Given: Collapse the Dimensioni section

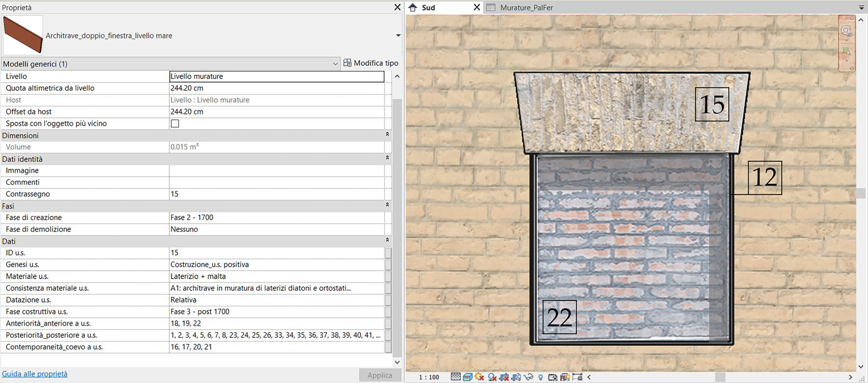Looking at the screenshot, I should [387, 134].
